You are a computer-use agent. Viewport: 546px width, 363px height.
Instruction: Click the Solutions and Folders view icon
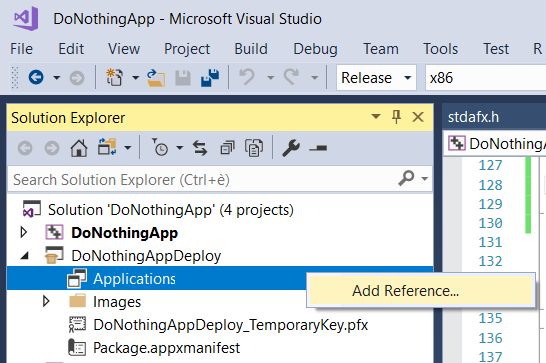click(107, 147)
